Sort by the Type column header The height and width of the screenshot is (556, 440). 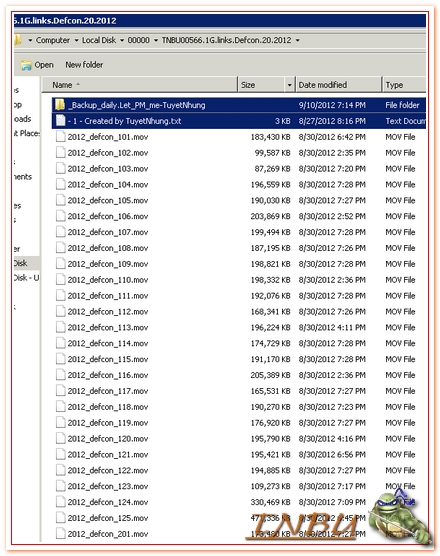404,85
